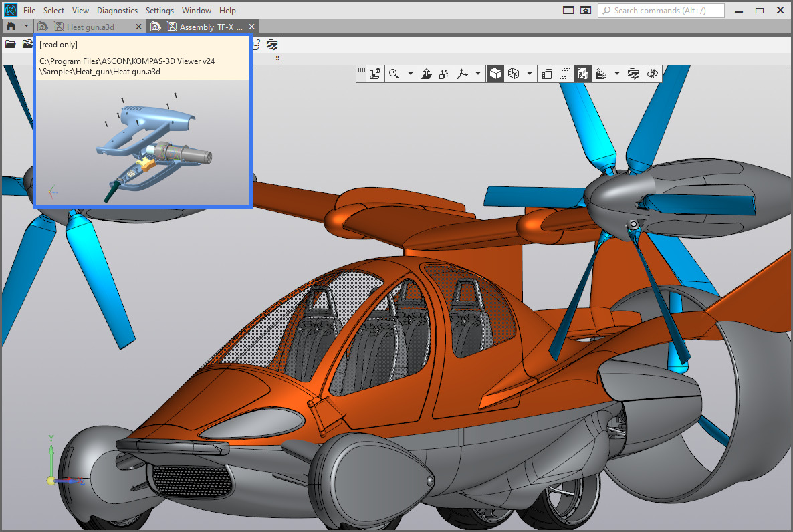Click the Search commands field

pyautogui.click(x=661, y=10)
